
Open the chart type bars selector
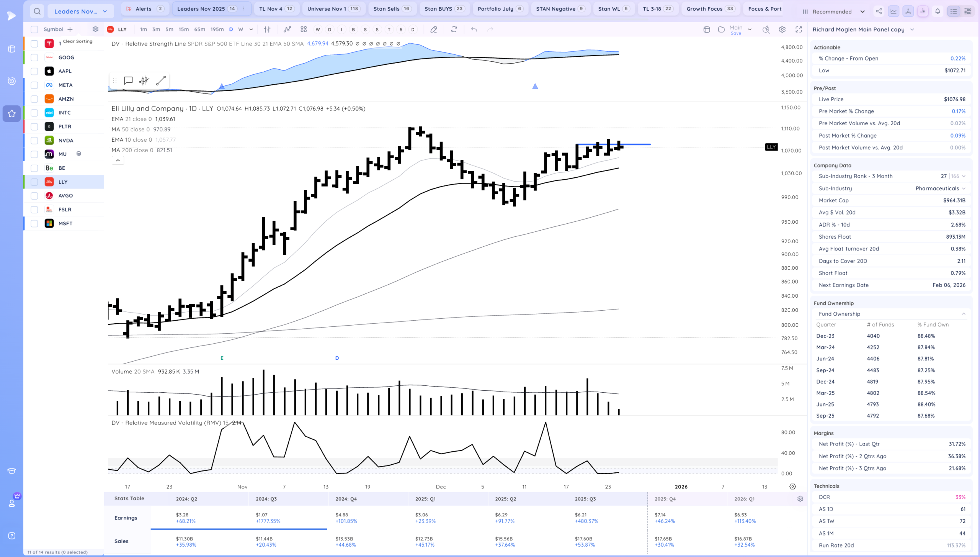pyautogui.click(x=267, y=29)
